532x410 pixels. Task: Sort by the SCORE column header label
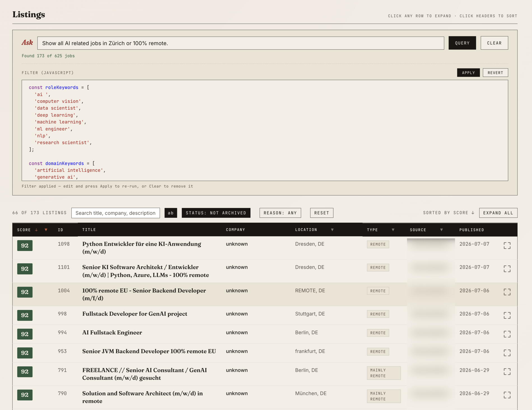tap(24, 230)
